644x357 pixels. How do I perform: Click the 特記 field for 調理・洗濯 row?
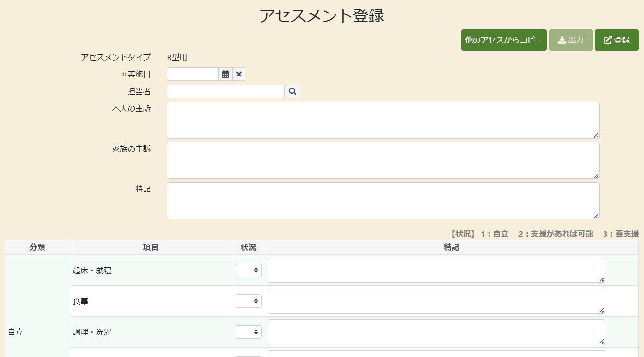436,332
